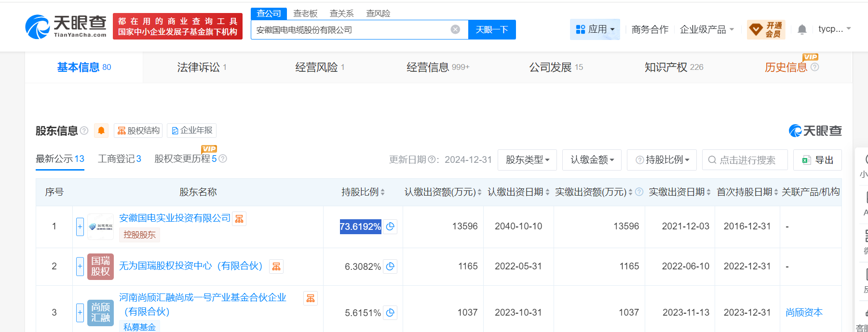Screen dimensions: 868x332
Task: Open the 法律诉讼 tab
Action: point(202,67)
